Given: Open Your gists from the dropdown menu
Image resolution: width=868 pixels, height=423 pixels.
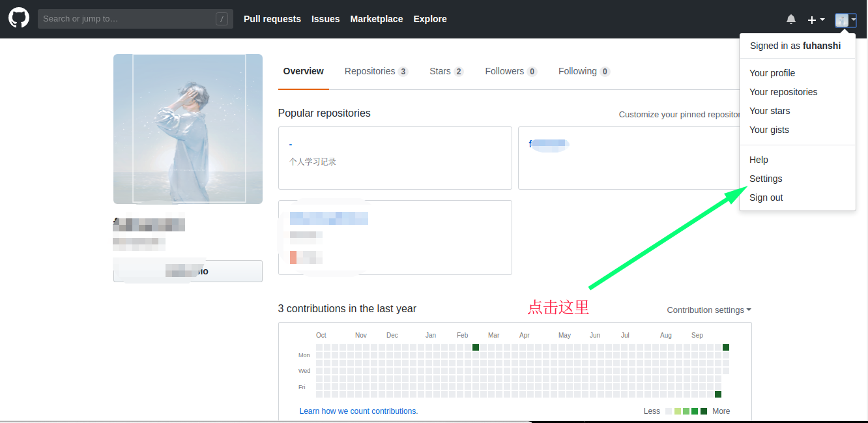Looking at the screenshot, I should point(769,130).
